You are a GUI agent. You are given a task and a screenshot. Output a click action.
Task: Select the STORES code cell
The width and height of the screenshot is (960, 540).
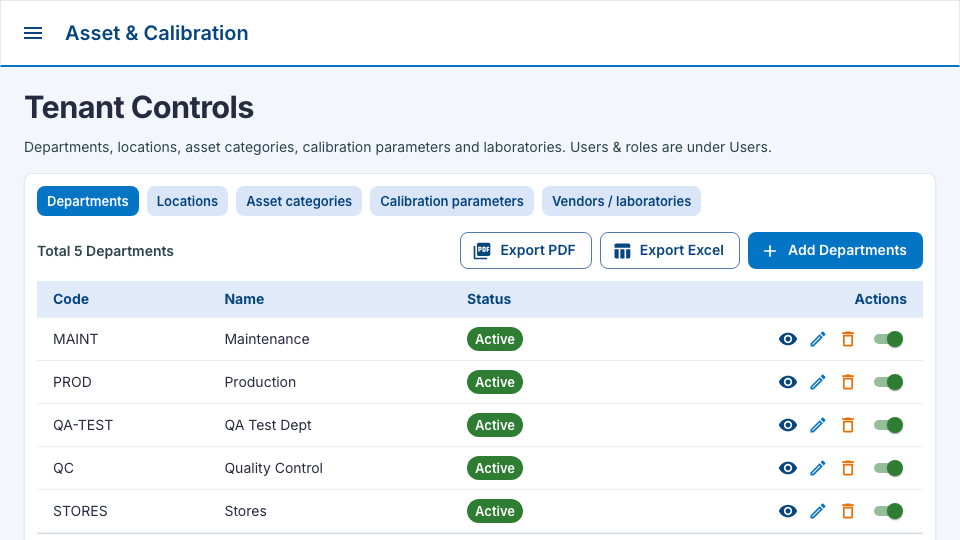click(80, 511)
